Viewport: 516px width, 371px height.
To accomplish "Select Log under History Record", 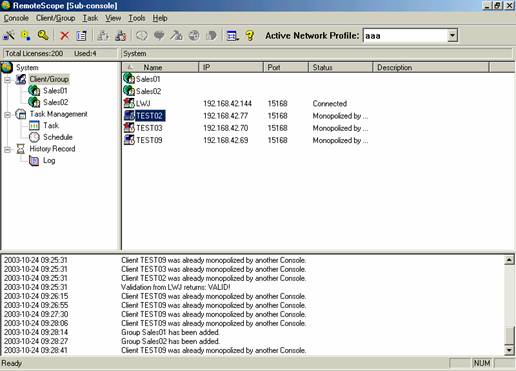I will tap(49, 161).
